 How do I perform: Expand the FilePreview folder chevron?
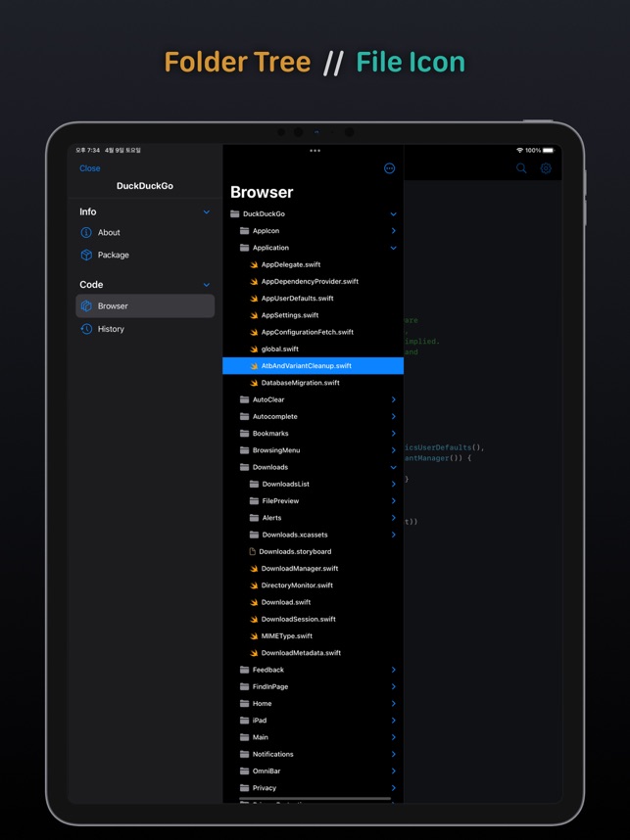[394, 501]
